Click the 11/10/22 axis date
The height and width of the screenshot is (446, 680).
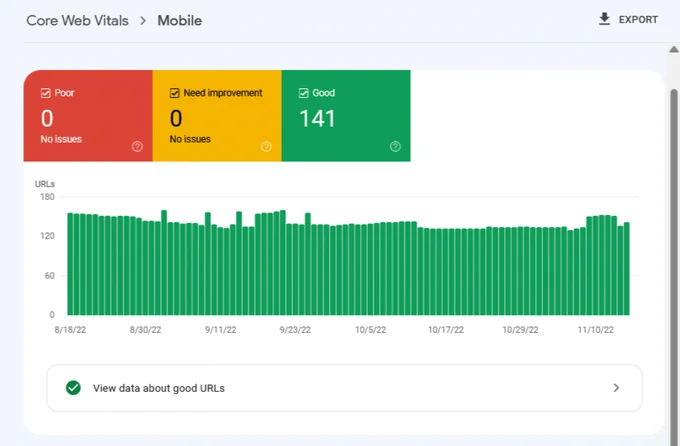(595, 330)
